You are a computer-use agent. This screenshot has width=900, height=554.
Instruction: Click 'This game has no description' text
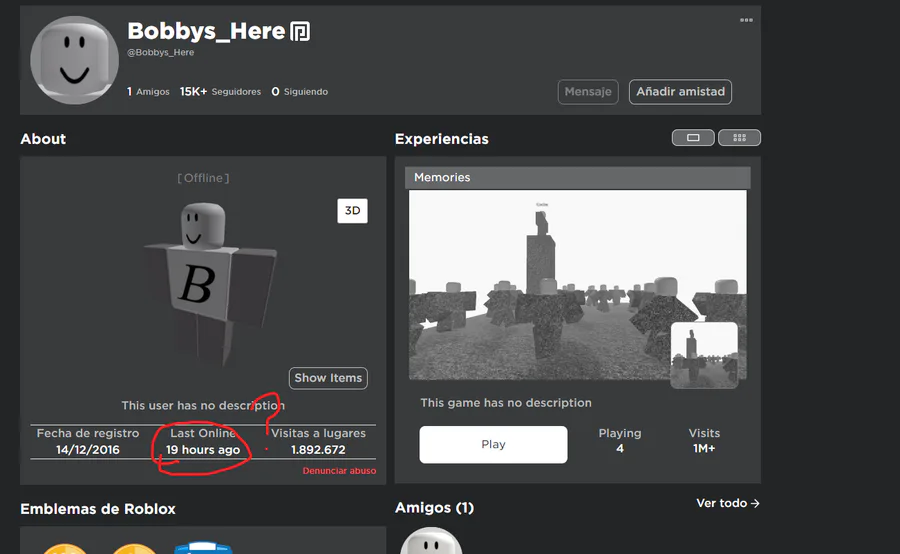[506, 403]
